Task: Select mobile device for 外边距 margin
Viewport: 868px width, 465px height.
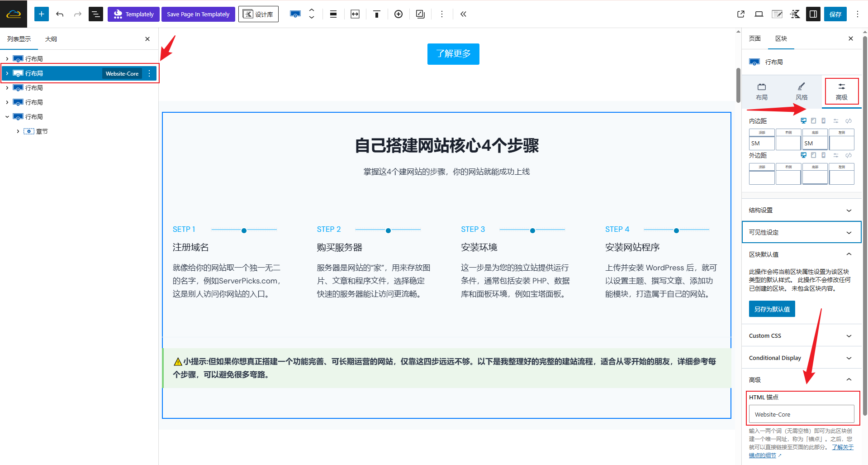Action: coord(823,155)
